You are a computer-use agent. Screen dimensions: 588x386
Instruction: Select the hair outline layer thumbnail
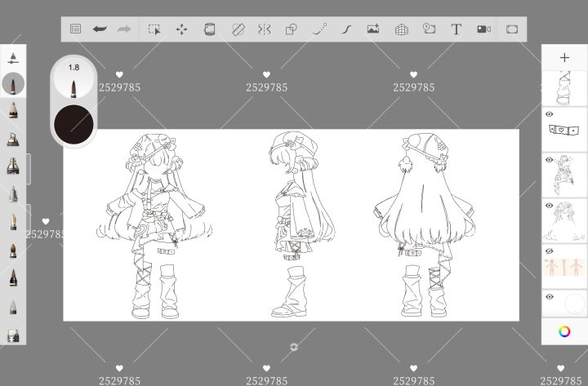tap(564, 221)
